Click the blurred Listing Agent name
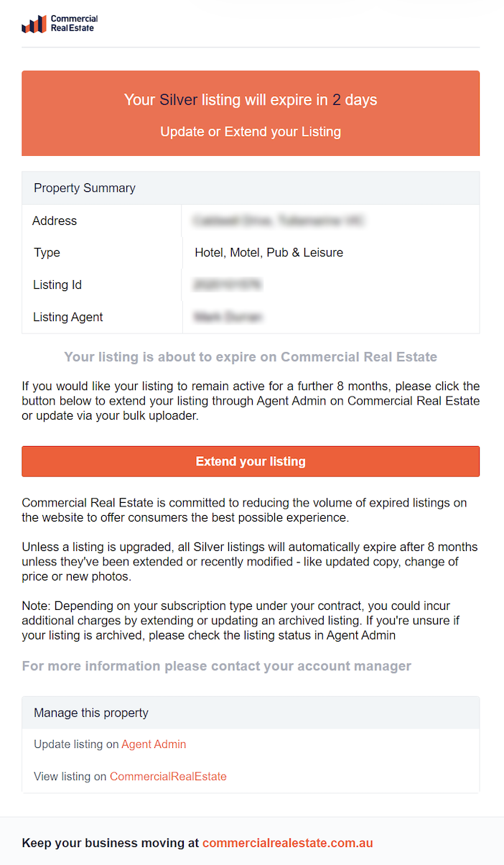The height and width of the screenshot is (865, 504). click(228, 317)
